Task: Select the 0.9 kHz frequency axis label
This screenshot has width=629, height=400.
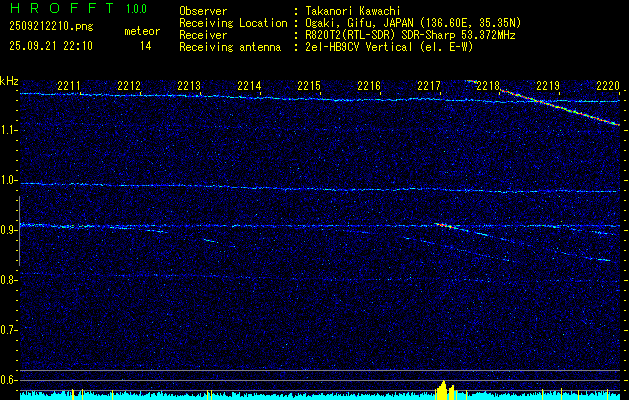Action: 9,230
